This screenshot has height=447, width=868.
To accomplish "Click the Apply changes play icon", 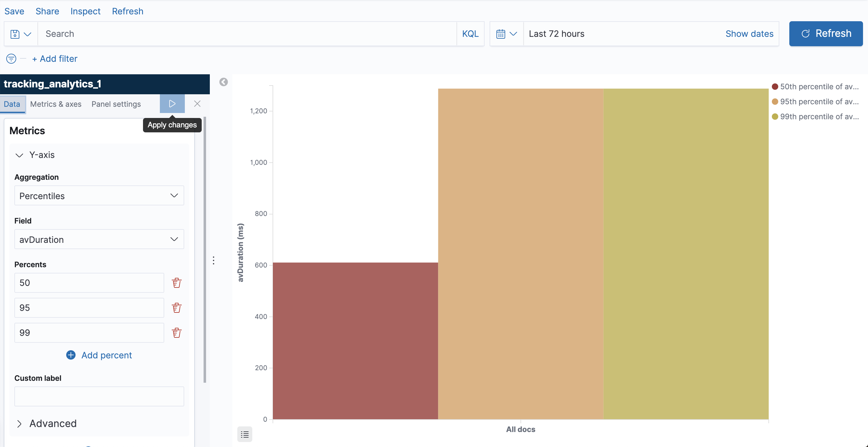I will (x=172, y=104).
